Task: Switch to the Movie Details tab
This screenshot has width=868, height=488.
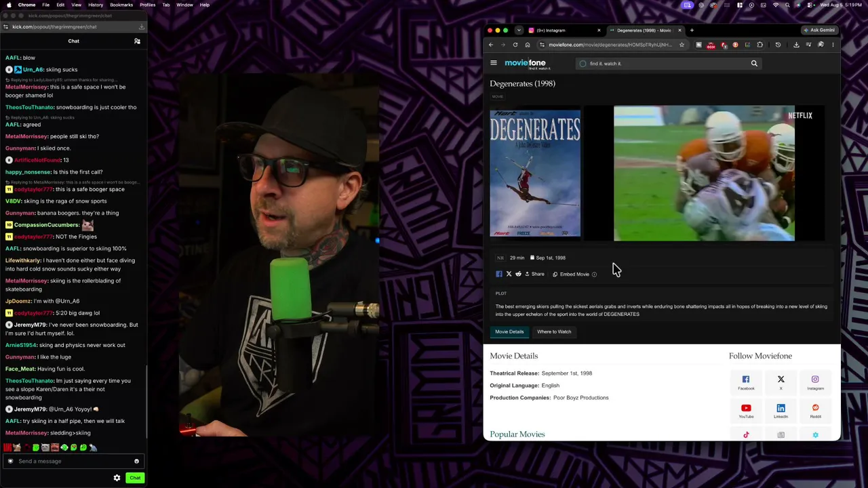Action: pos(509,331)
